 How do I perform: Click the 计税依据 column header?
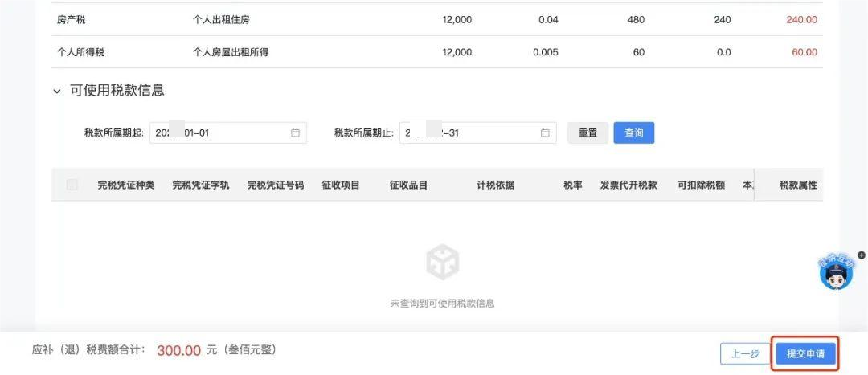click(495, 185)
